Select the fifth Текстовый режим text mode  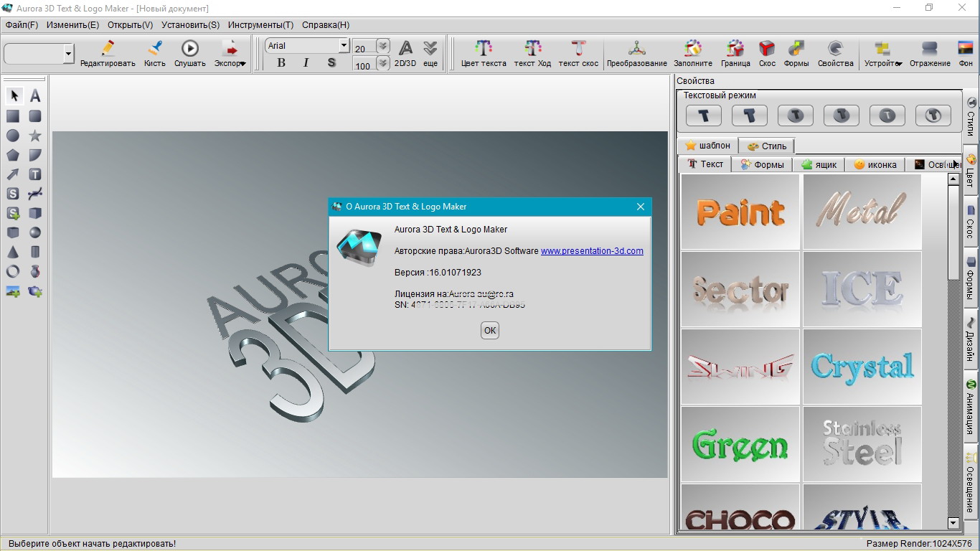(887, 116)
